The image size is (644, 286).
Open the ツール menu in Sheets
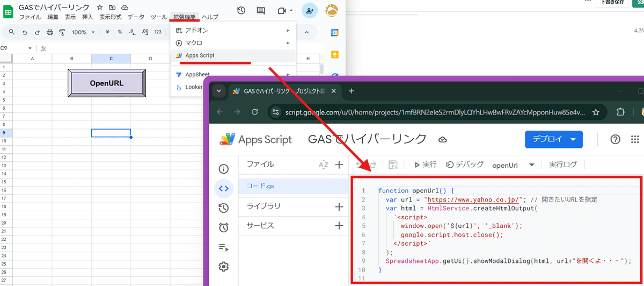click(159, 17)
